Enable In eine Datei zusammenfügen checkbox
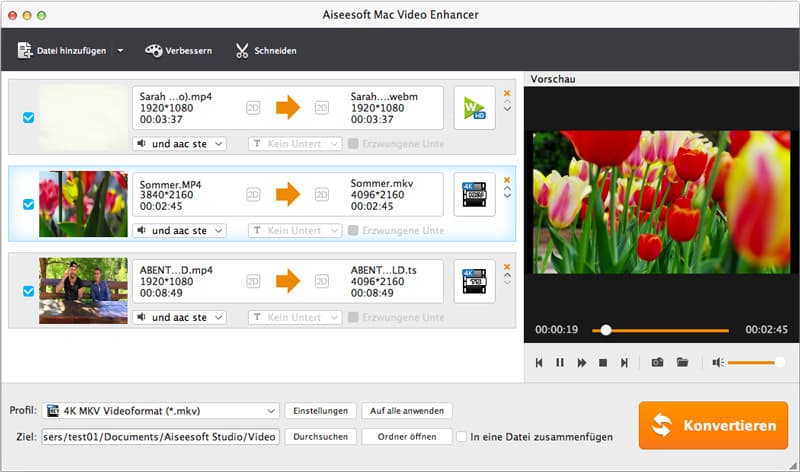800x472 pixels. tap(461, 437)
